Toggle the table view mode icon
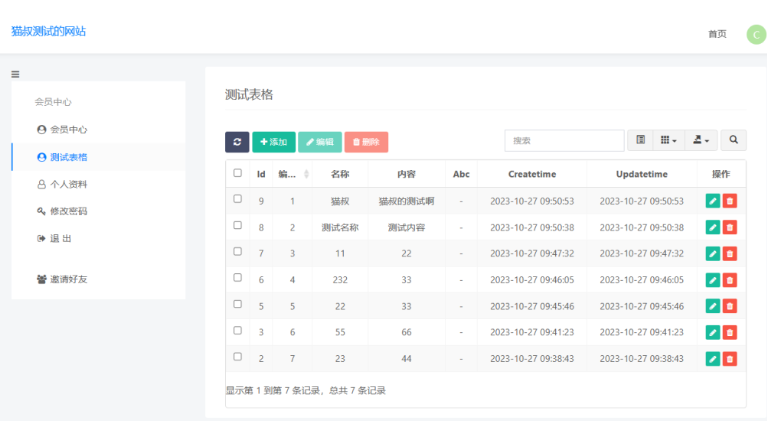Screen dimensions: 767x421 [x=640, y=140]
